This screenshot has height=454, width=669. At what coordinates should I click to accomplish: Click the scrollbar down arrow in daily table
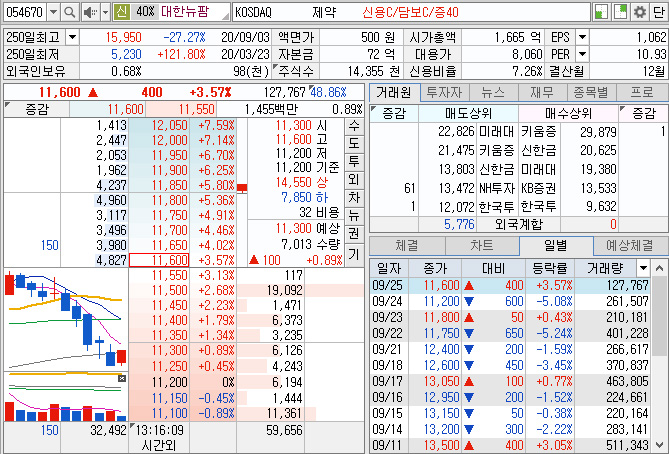pyautogui.click(x=659, y=445)
